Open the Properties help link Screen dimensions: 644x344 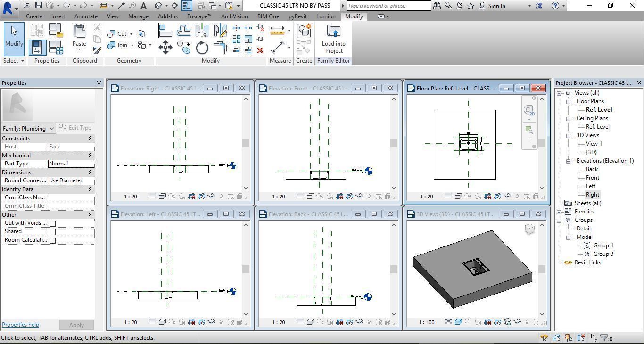tap(20, 325)
